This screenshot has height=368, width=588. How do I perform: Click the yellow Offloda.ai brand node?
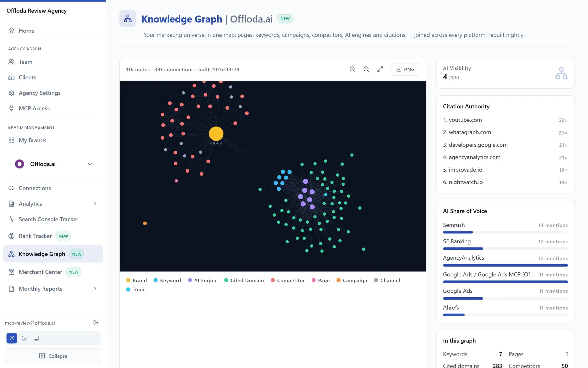click(x=216, y=134)
